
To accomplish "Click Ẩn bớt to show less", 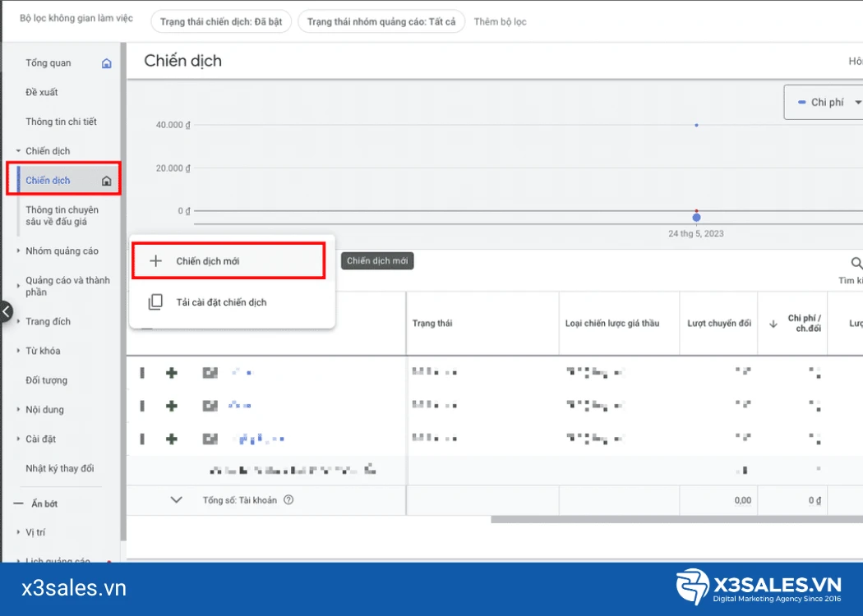I will click(x=44, y=503).
